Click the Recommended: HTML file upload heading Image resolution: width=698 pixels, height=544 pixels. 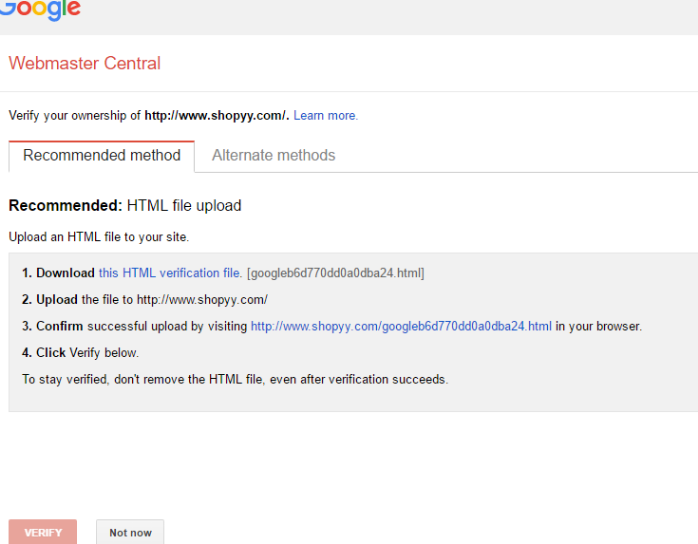point(125,206)
